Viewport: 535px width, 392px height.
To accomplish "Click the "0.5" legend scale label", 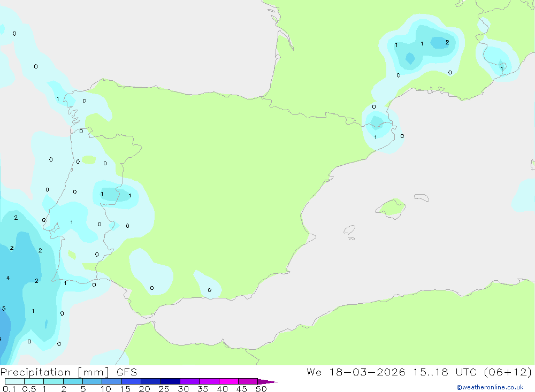I will click(x=29, y=389).
